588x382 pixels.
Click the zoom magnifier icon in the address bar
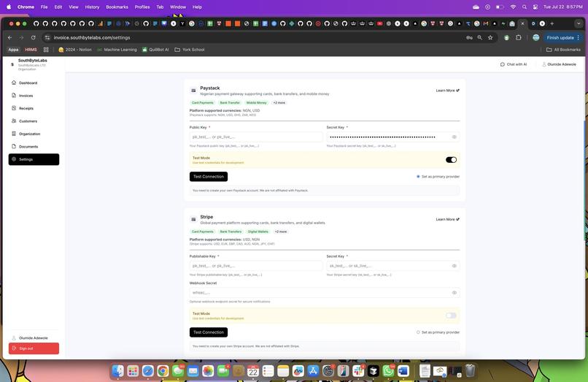pos(479,37)
